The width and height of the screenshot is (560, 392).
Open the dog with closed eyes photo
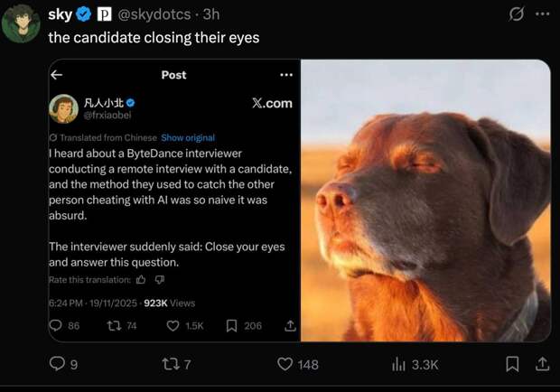425,201
